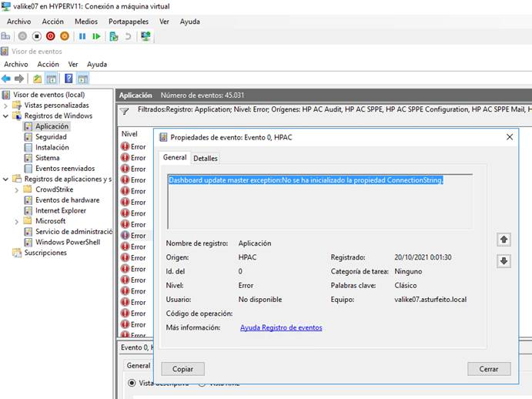Open the VM window Acción menu
This screenshot has height=399, width=532.
click(x=52, y=22)
